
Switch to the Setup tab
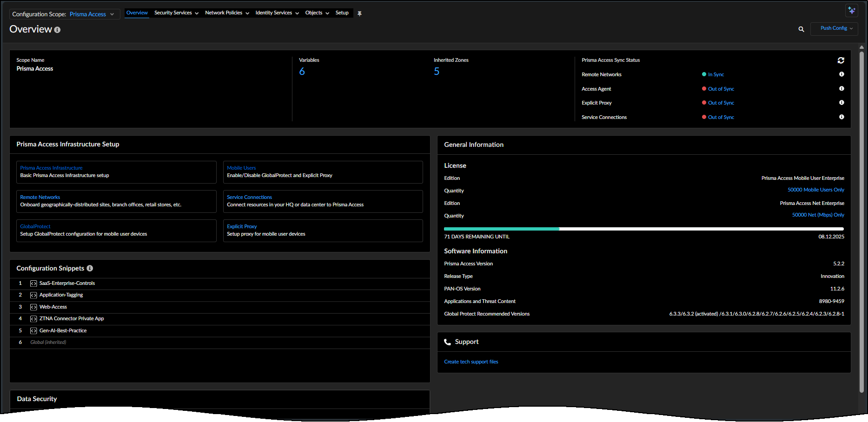(342, 13)
